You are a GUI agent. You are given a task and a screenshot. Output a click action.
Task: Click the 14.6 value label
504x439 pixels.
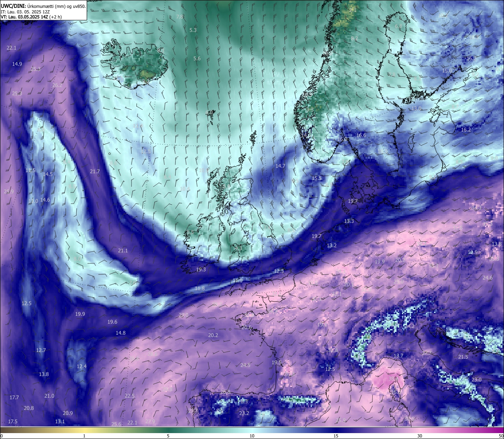(x=45, y=200)
